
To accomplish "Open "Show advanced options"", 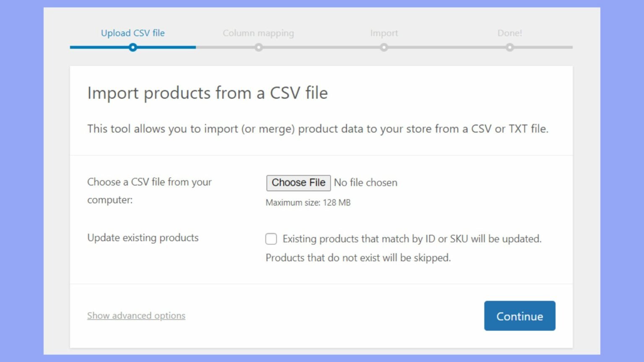I will (x=136, y=315).
